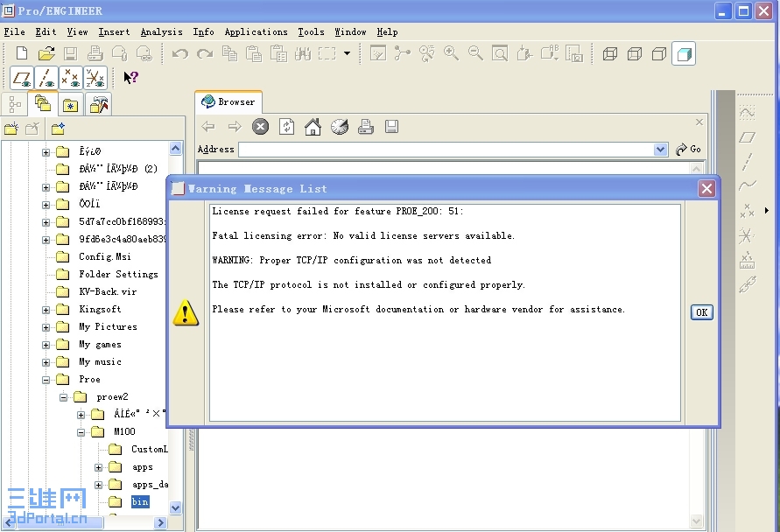Image resolution: width=780 pixels, height=532 pixels.
Task: Select the bin folder
Action: [x=140, y=501]
